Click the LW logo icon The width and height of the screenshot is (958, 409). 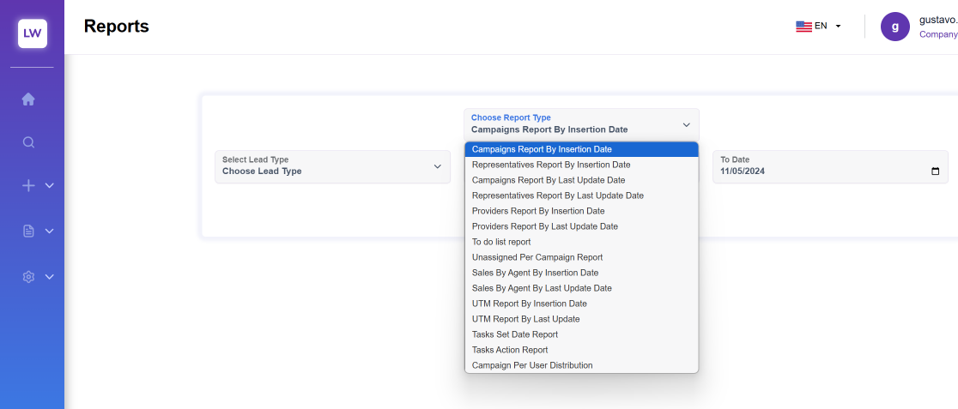click(x=32, y=33)
